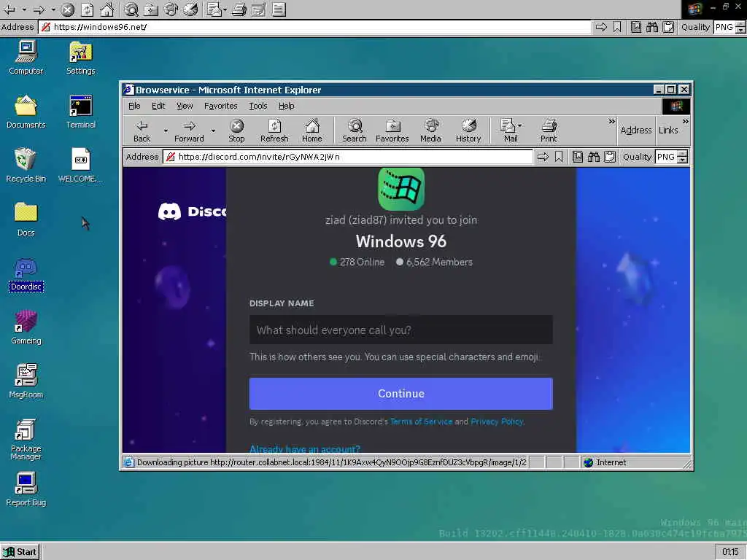Click clipboard icon in Browservice address bar
The image size is (747, 560).
click(x=610, y=157)
